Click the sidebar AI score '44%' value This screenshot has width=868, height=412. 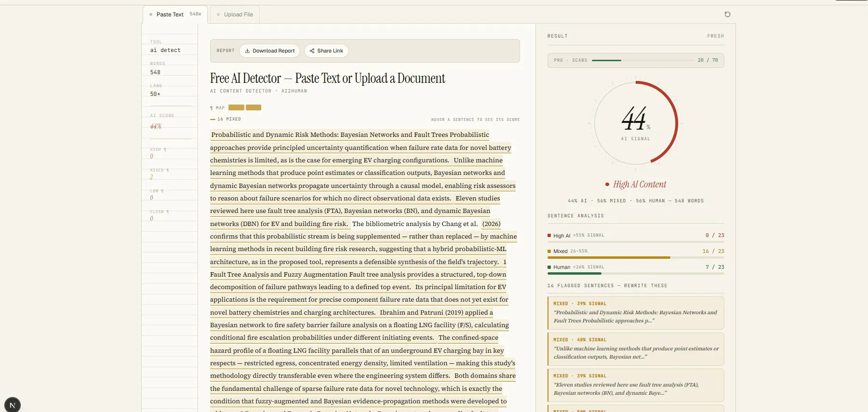pos(156,126)
